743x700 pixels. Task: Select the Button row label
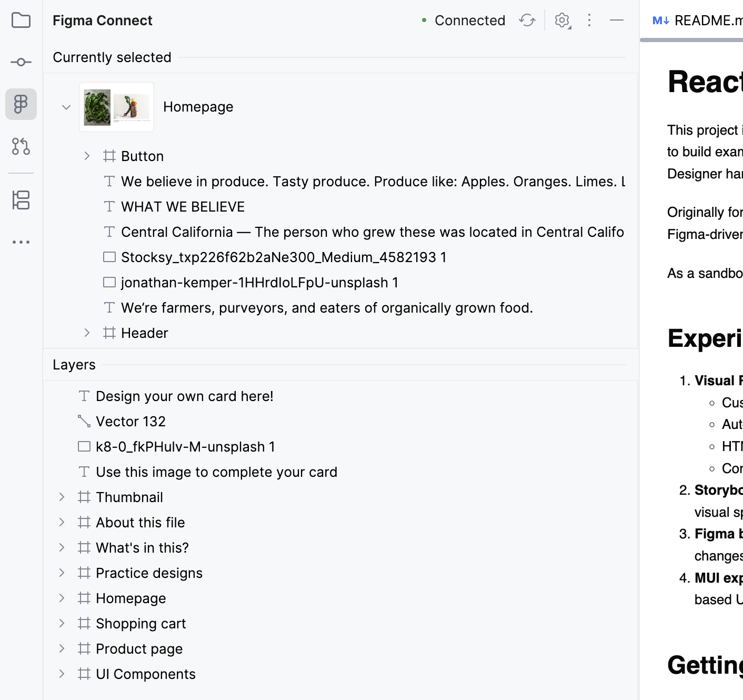[142, 156]
